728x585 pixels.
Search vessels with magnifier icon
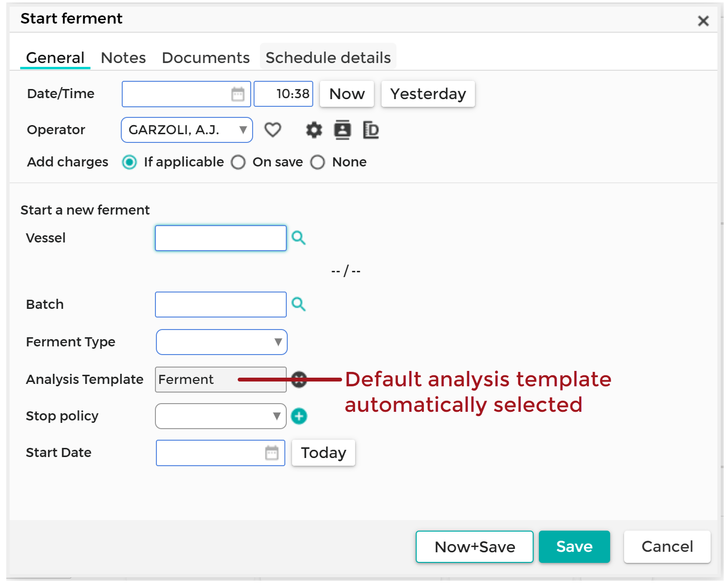pos(299,238)
